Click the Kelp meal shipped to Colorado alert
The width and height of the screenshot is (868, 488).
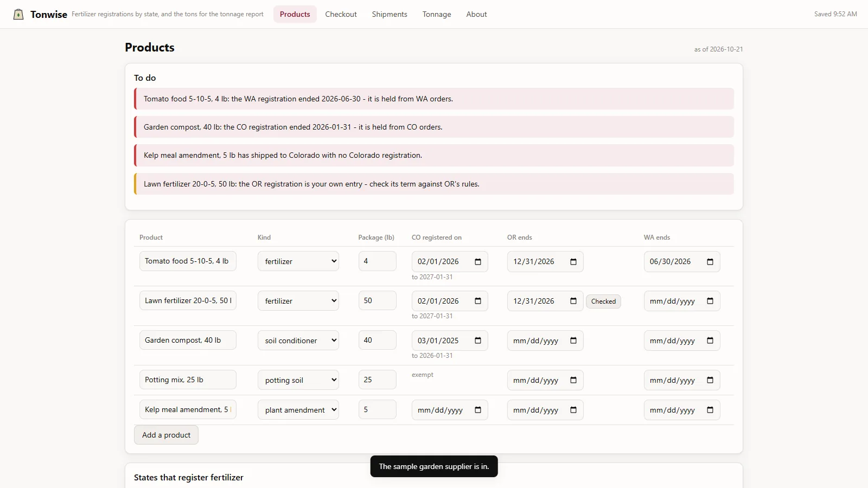click(434, 155)
